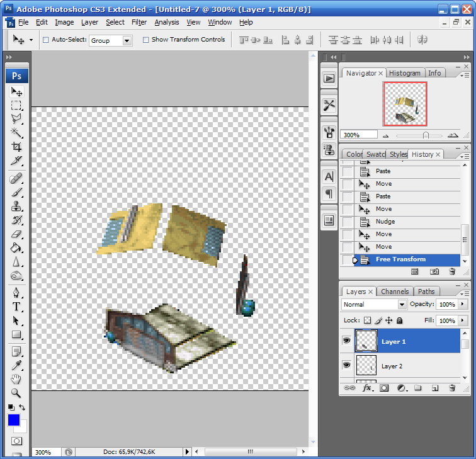
Task: Click the blue foreground color swatch
Action: click(x=14, y=420)
